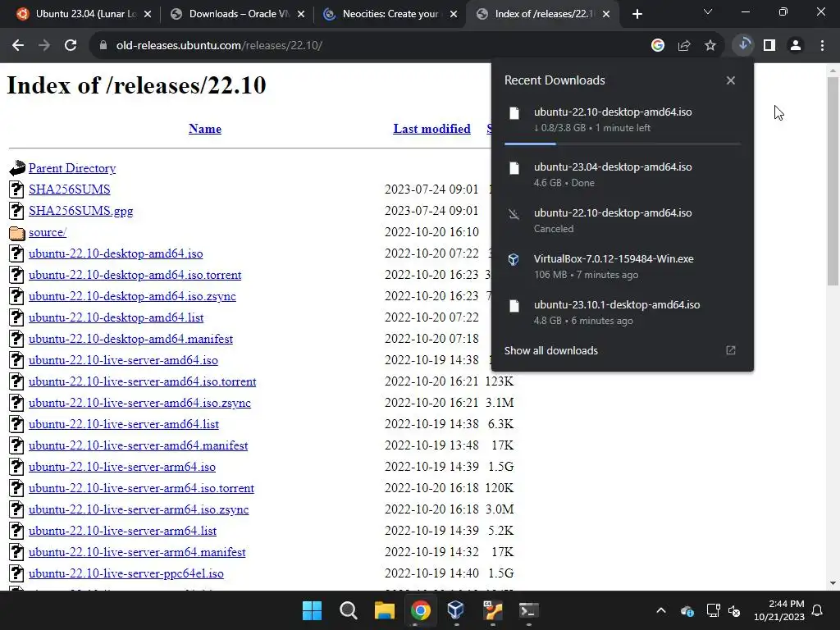The height and width of the screenshot is (630, 840).
Task: Share this page via share icon
Action: (x=684, y=46)
